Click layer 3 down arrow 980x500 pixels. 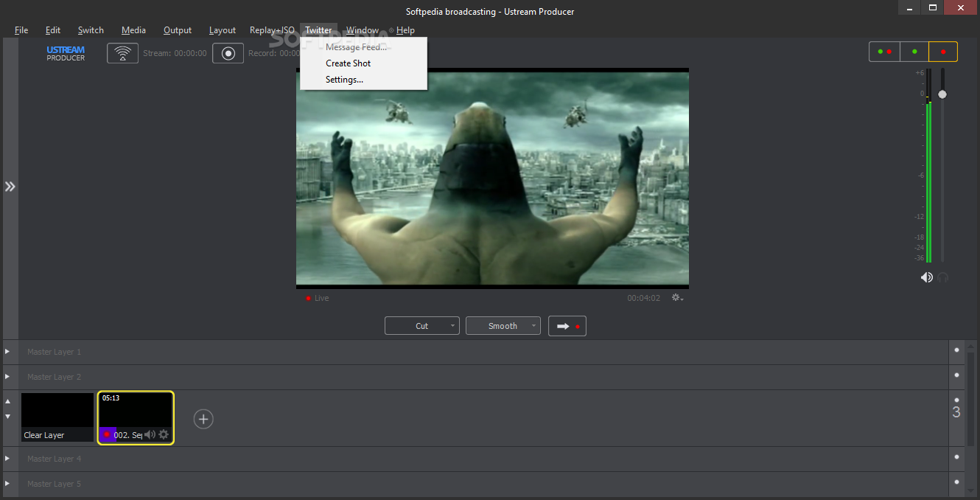click(x=8, y=417)
